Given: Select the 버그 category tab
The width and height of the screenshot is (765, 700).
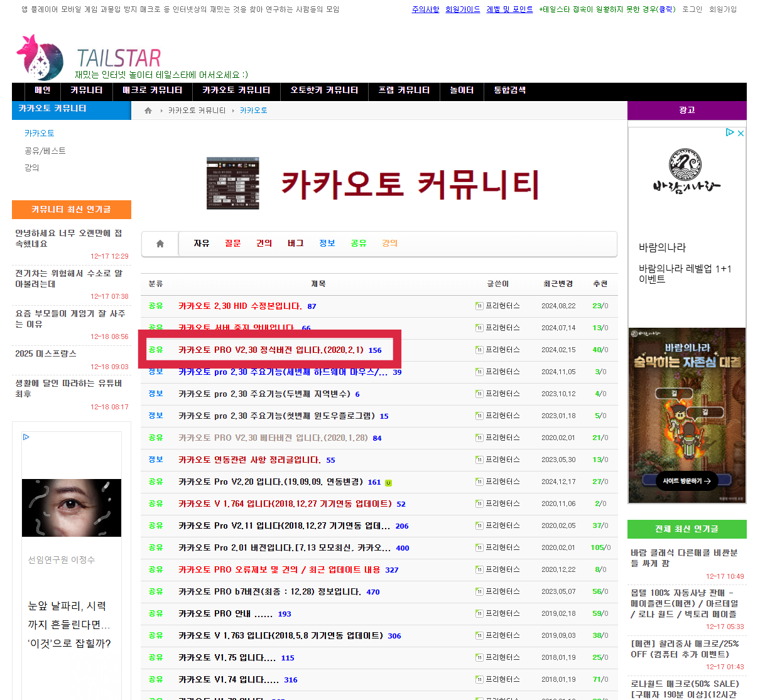Looking at the screenshot, I should 296,244.
